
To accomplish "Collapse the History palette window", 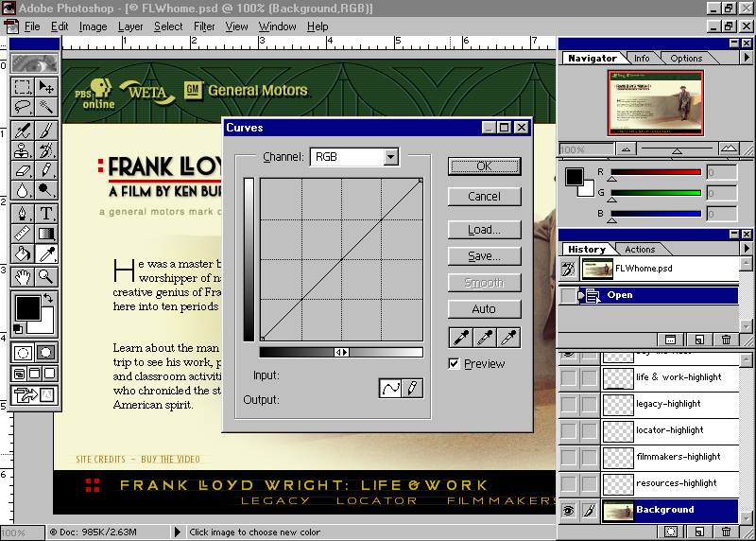I will tap(734, 234).
